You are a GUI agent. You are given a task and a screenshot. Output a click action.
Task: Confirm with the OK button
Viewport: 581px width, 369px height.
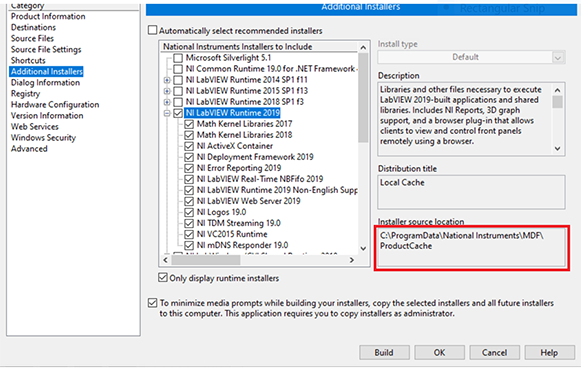pyautogui.click(x=439, y=352)
